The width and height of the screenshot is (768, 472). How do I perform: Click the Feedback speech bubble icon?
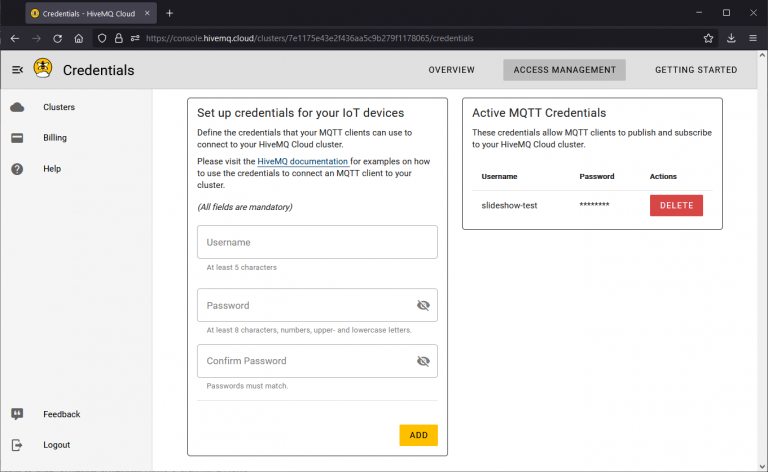[x=17, y=414]
